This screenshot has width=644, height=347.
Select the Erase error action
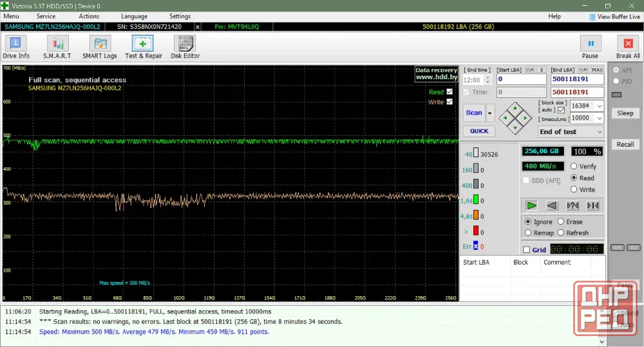[x=561, y=221]
